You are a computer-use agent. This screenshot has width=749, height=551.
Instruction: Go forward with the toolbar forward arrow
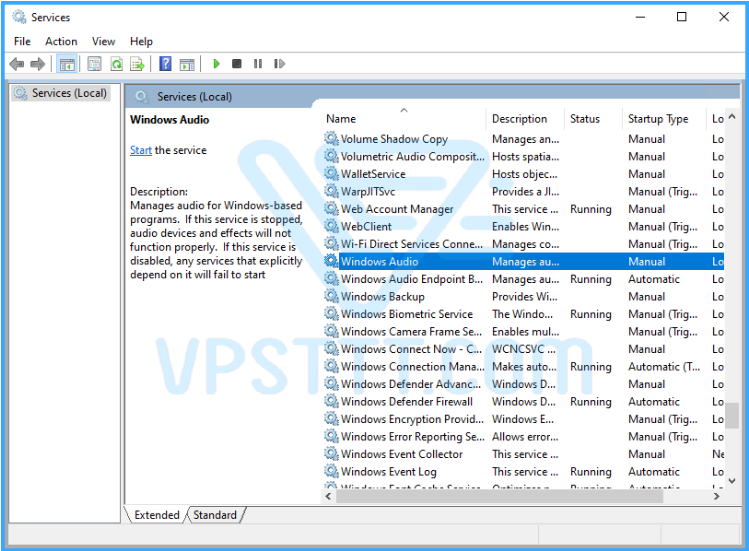(x=38, y=64)
